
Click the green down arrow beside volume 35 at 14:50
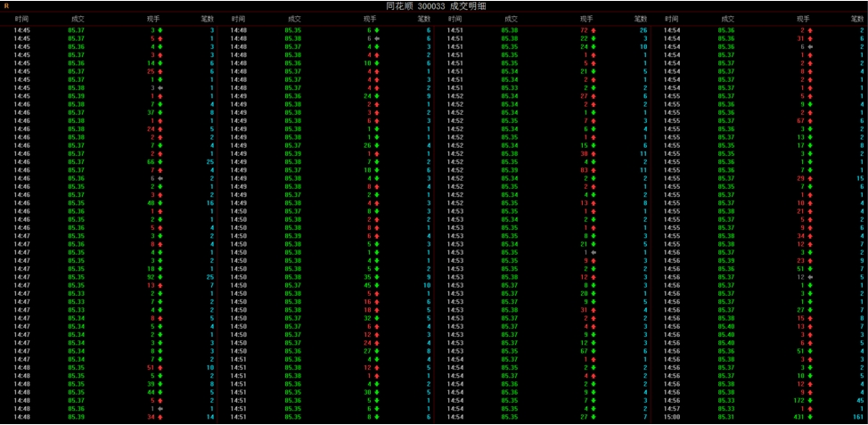tap(377, 277)
